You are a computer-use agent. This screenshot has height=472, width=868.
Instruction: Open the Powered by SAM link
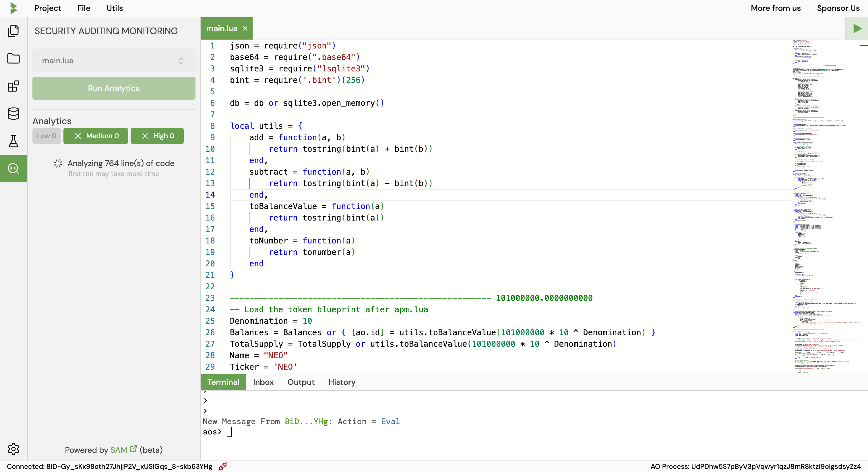(119, 450)
